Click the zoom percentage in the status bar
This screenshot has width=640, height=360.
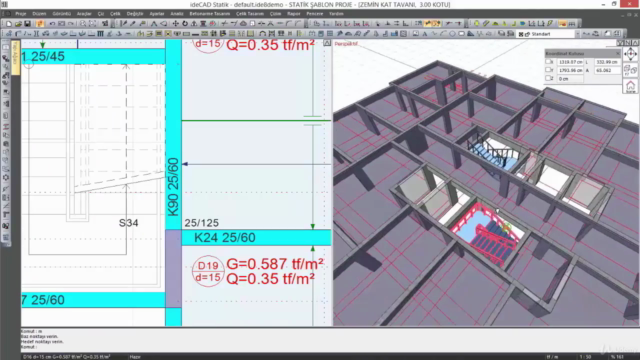[x=617, y=357]
